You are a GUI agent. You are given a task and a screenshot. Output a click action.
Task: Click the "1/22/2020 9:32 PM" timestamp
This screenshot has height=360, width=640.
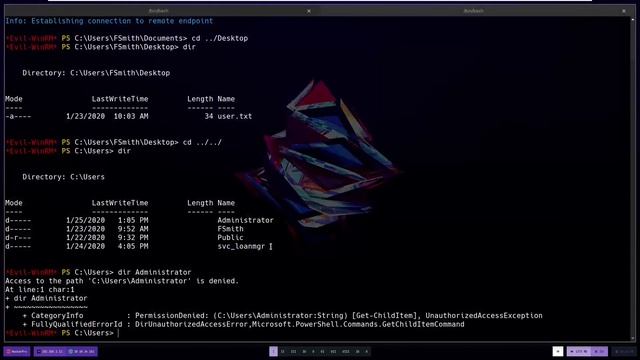pos(107,238)
